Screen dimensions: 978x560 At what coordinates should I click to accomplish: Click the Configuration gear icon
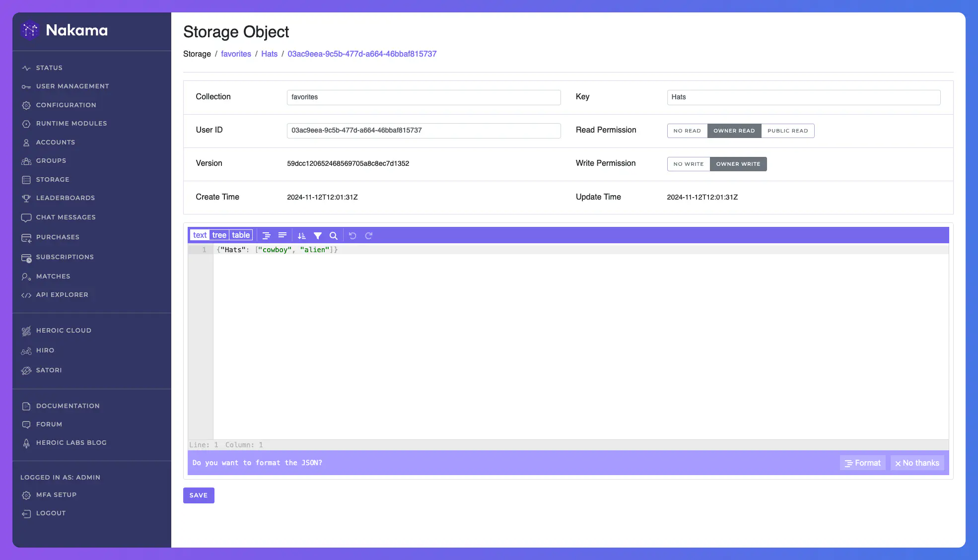tap(26, 105)
